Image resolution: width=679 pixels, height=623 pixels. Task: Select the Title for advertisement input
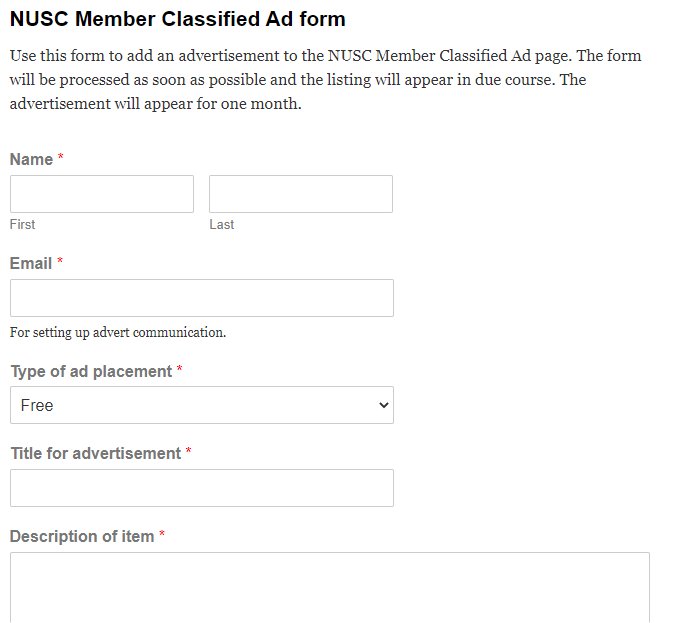[x=201, y=488]
